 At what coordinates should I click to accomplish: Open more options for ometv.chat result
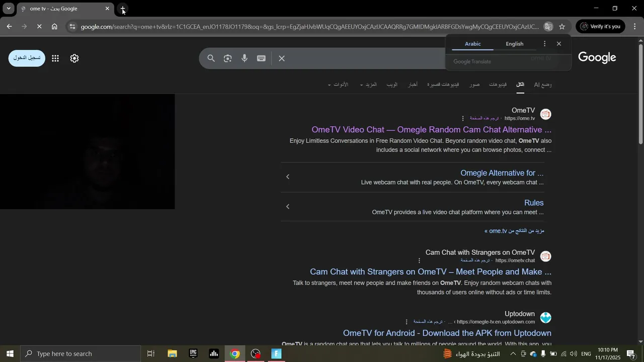pos(419,260)
